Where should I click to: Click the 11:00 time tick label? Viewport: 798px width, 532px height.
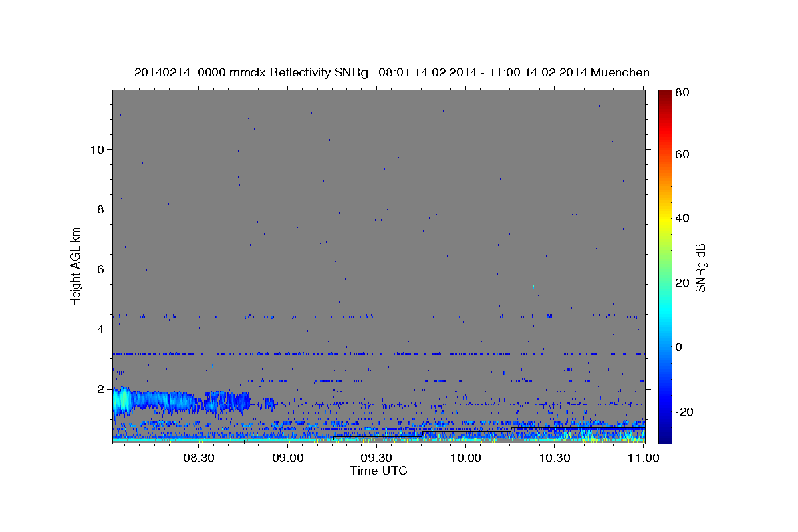point(643,458)
